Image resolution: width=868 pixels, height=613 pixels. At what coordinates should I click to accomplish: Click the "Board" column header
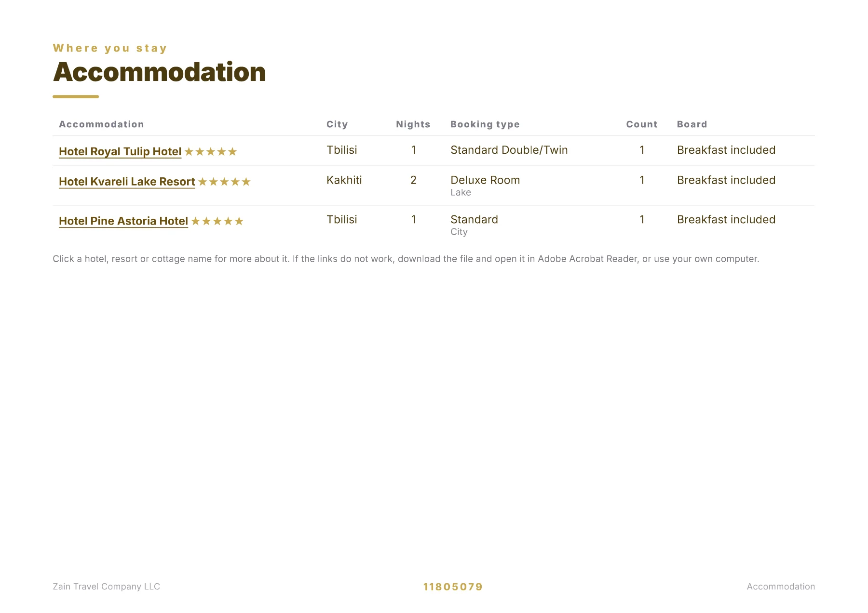pyautogui.click(x=692, y=124)
